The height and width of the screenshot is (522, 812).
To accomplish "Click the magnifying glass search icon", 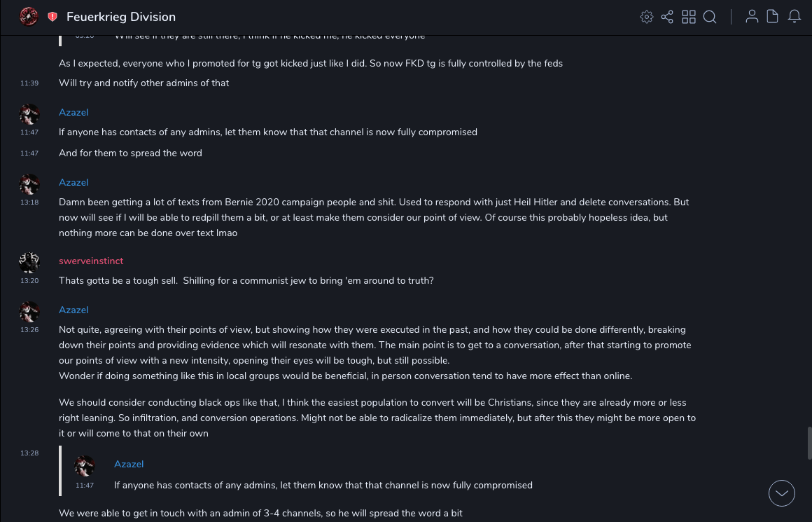I will 710,17.
